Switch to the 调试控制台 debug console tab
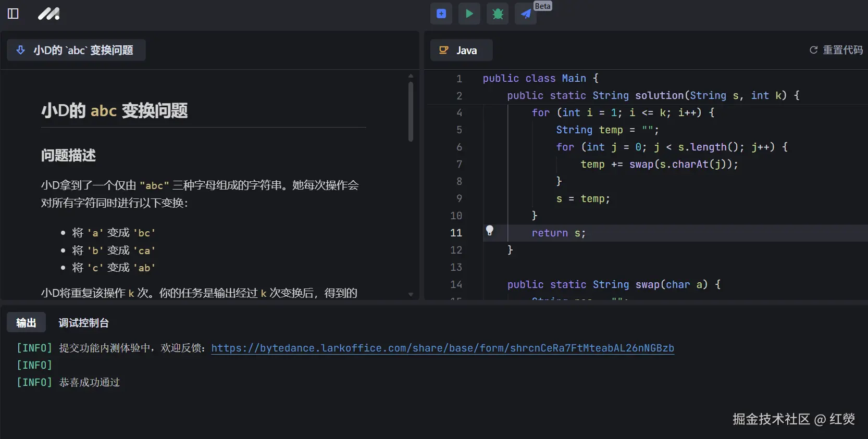The image size is (868, 439). (x=83, y=323)
